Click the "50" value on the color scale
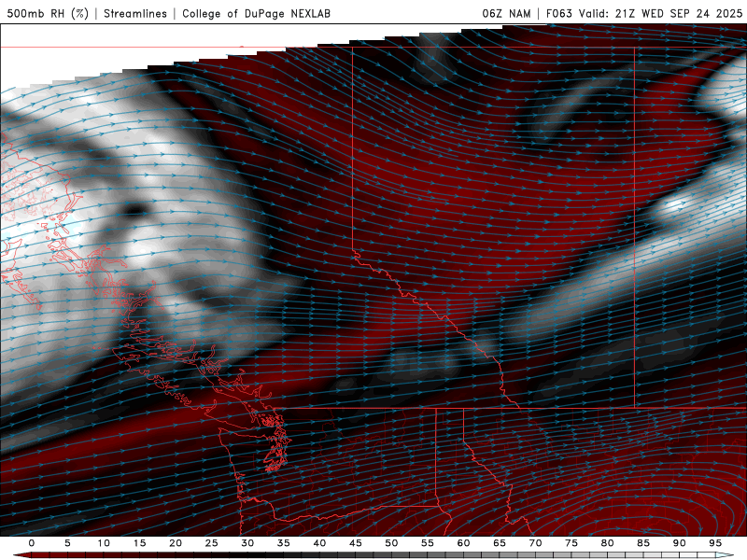Image resolution: width=747 pixels, height=560 pixels. [x=391, y=543]
